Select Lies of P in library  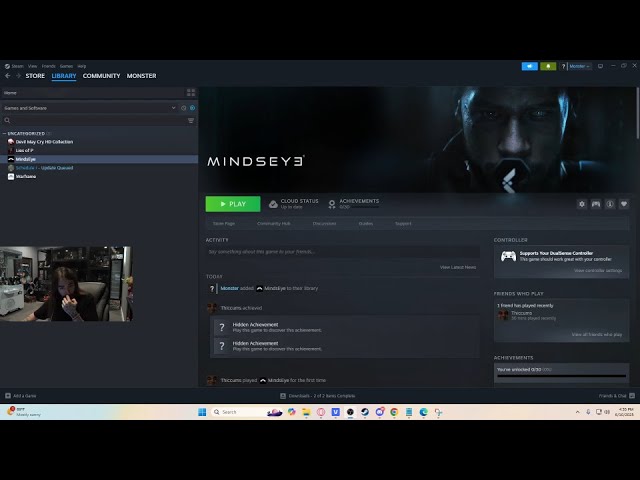tap(24, 150)
